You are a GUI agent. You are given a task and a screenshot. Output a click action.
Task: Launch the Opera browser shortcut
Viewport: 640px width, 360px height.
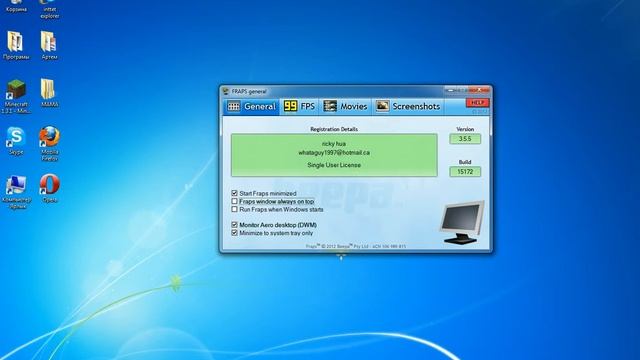(49, 188)
